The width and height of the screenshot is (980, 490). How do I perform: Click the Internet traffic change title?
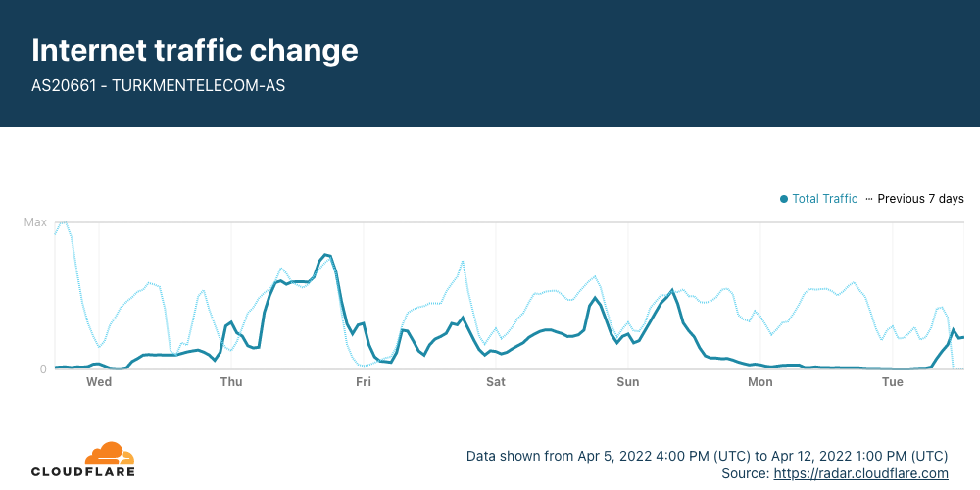[x=195, y=50]
